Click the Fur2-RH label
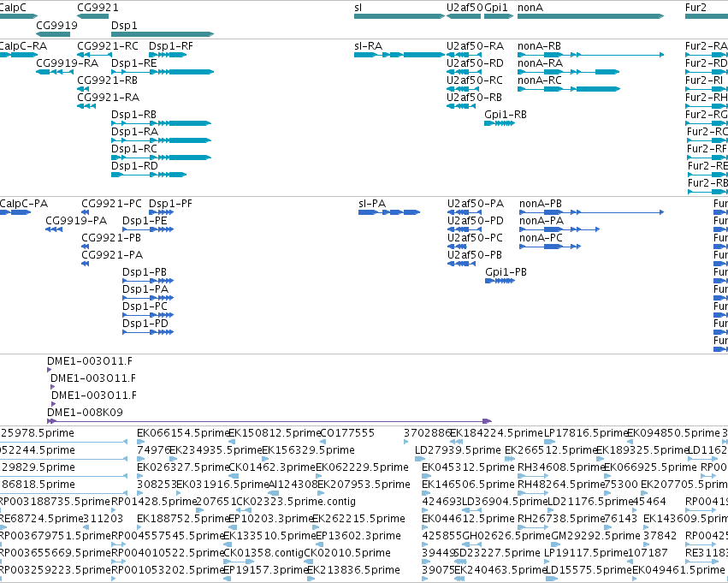 [706, 98]
